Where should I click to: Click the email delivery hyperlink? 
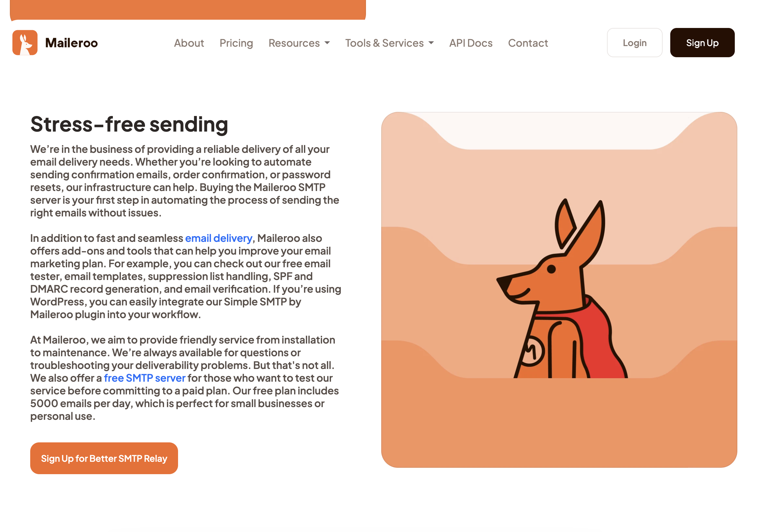[218, 238]
